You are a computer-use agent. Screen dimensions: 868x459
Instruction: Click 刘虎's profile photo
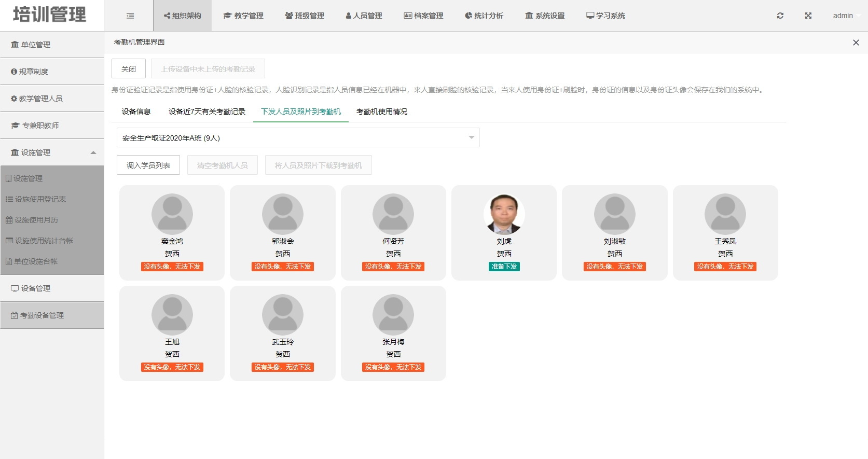pos(504,214)
